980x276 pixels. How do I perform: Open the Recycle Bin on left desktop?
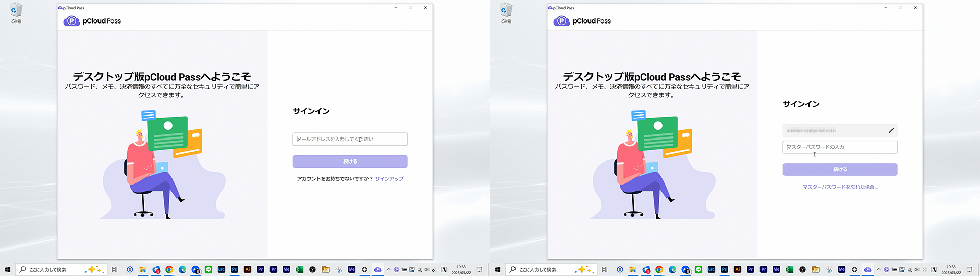pyautogui.click(x=16, y=13)
